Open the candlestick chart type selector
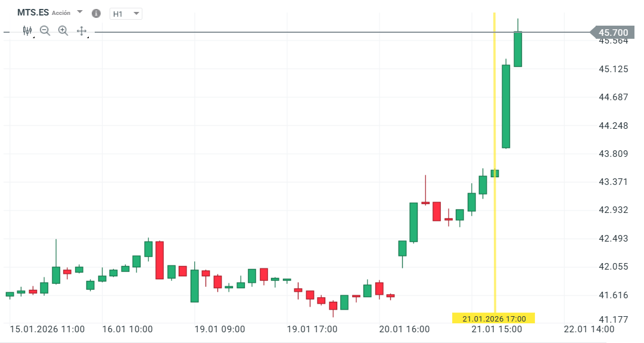The width and height of the screenshot is (644, 343). (27, 30)
